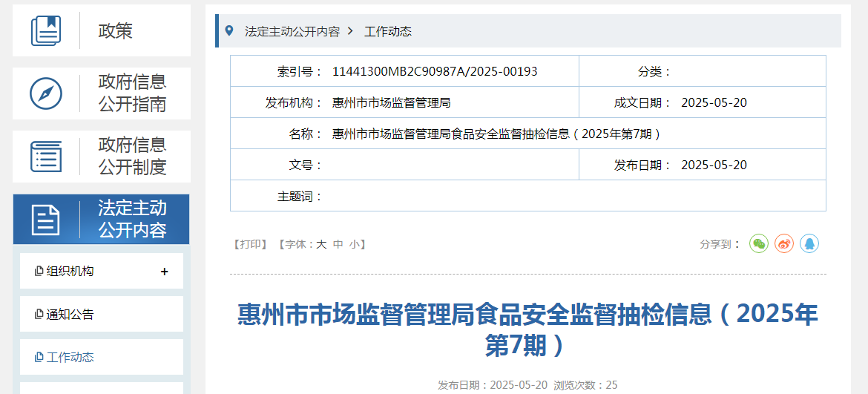The image size is (868, 394).
Task: Go to 法定主动公开内容 breadcrumb link
Action: [x=292, y=32]
